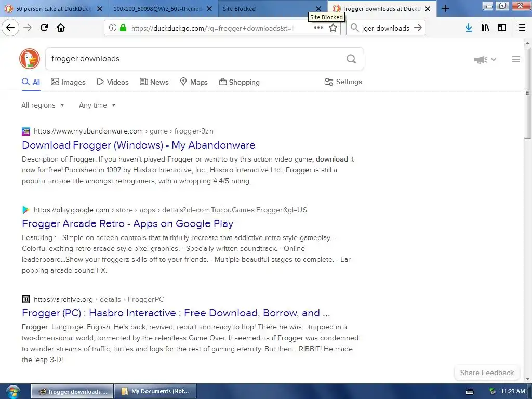Submit browser search bar with arrow

click(x=418, y=28)
